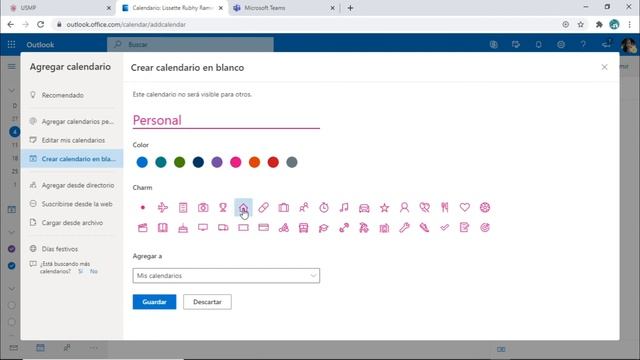The image size is (640, 360).
Task: Pick the briefcase charm
Action: point(283,207)
